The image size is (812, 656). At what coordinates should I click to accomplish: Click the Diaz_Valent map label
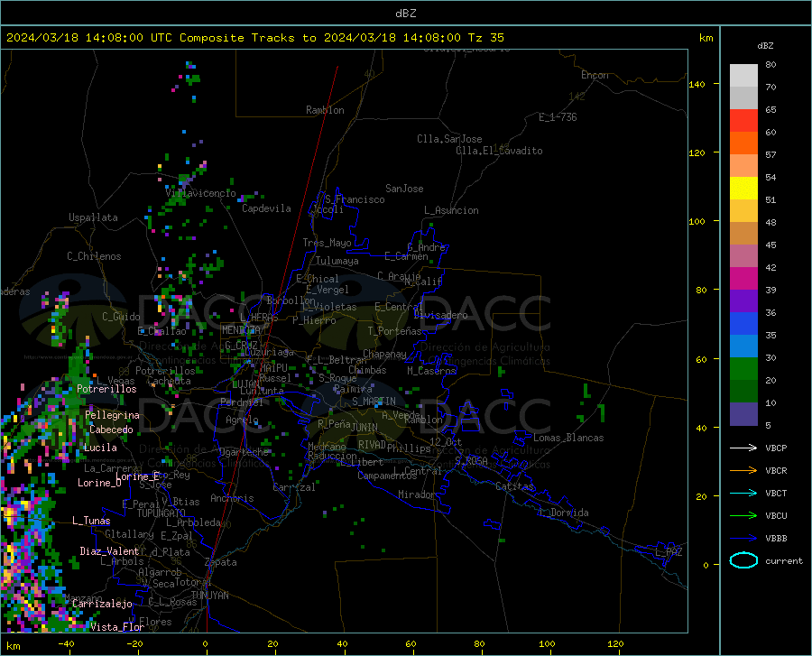tap(109, 551)
